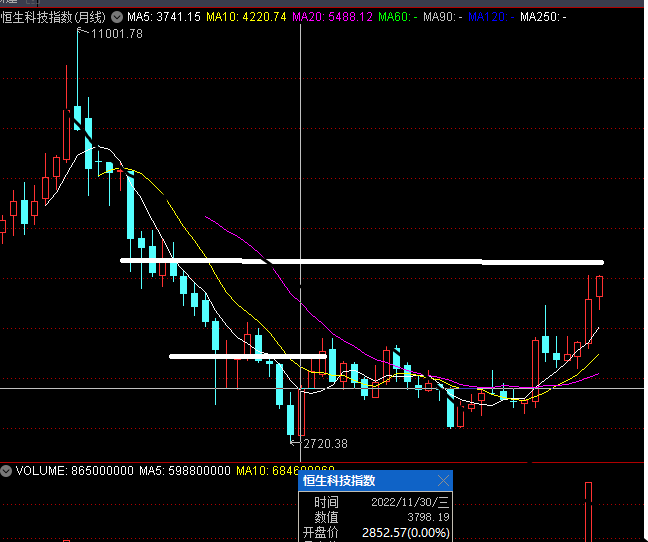Open the dropdown next to 恒生科技指数(月线)

[118, 18]
